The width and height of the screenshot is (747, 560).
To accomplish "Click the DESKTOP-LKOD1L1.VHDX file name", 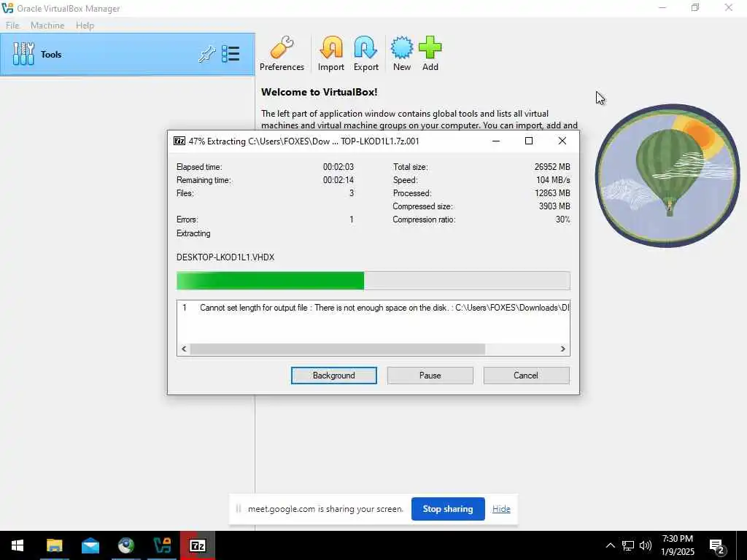I will point(225,257).
